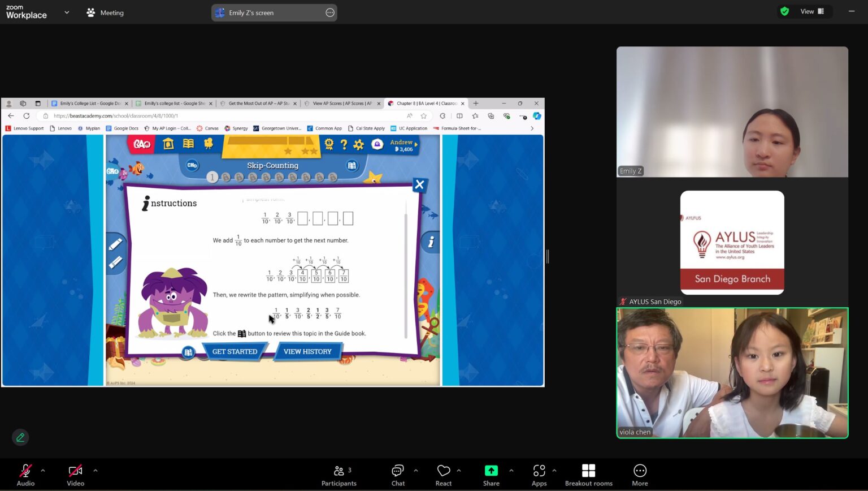Open the Google Docs bookmark
This screenshot has width=868, height=491.
click(x=122, y=128)
